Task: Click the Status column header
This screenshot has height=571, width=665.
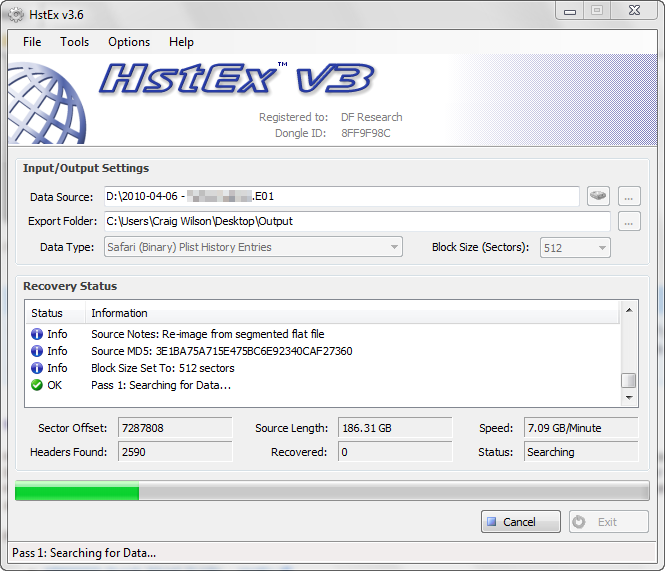Action: [55, 313]
